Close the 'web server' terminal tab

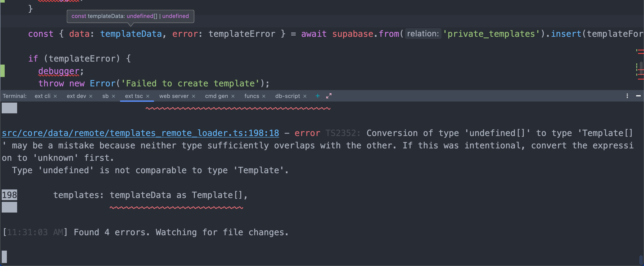click(193, 96)
